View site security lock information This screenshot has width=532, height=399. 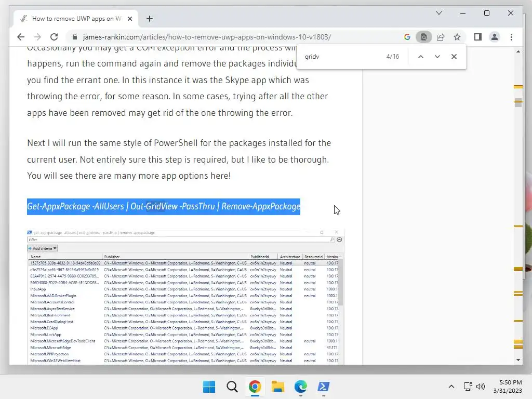[x=75, y=37]
